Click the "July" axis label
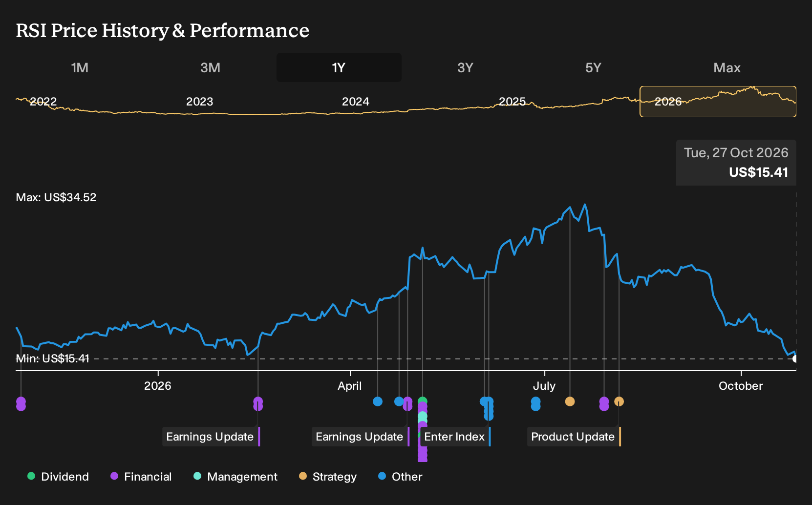Viewport: 812px width, 505px height. pyautogui.click(x=544, y=386)
